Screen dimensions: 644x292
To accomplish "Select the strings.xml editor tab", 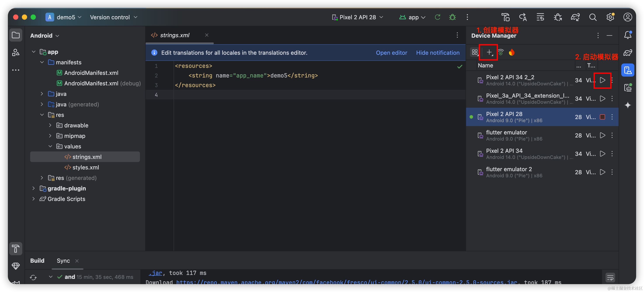I will (x=174, y=35).
